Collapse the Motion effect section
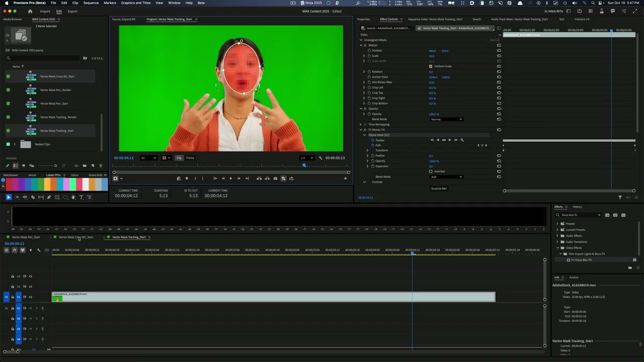The height and width of the screenshot is (362, 644). 361,45
